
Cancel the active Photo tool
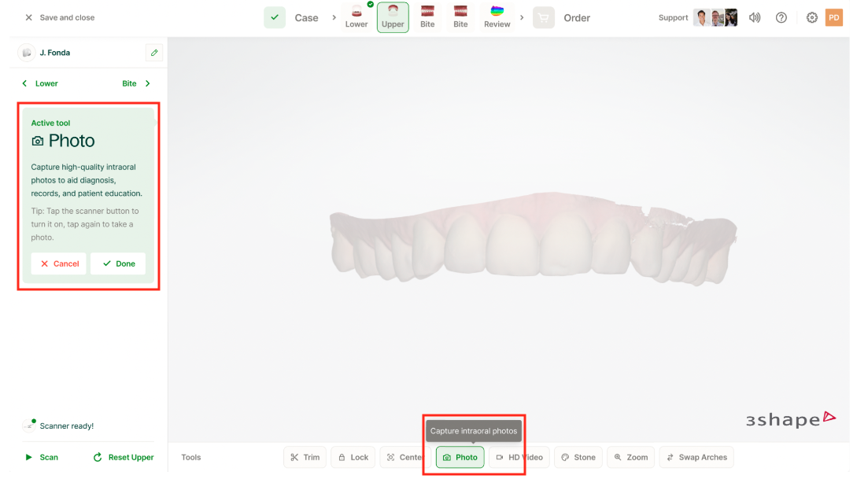pyautogui.click(x=59, y=263)
